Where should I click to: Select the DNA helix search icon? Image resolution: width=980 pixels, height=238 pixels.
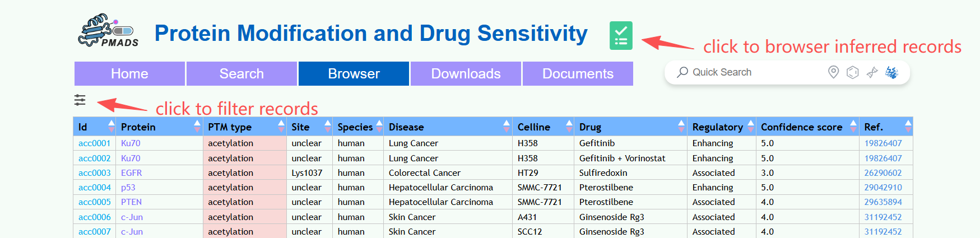pos(872,72)
